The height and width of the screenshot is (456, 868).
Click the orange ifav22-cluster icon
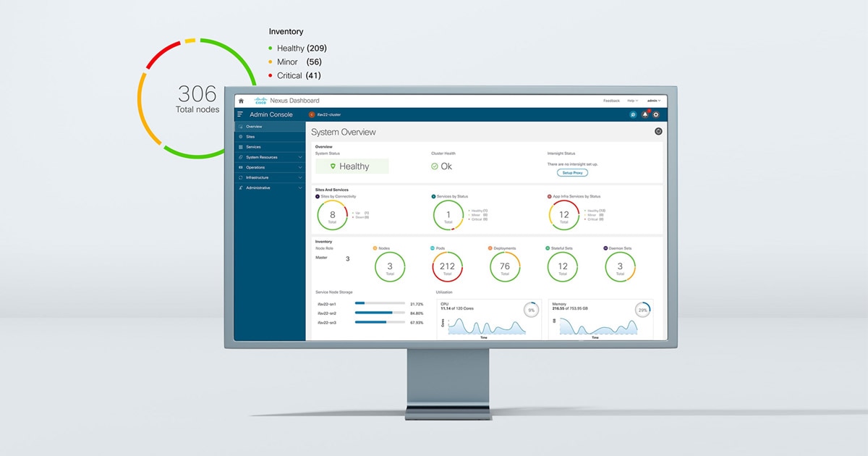(312, 114)
